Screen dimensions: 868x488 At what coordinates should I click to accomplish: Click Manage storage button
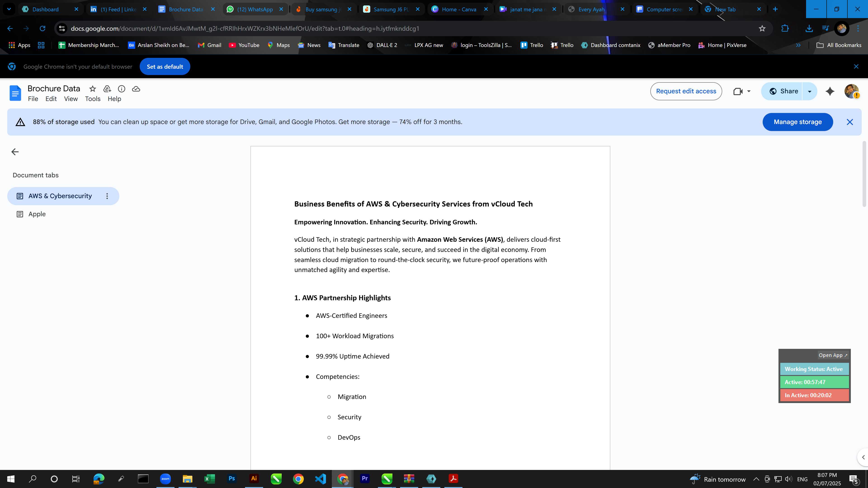(797, 122)
